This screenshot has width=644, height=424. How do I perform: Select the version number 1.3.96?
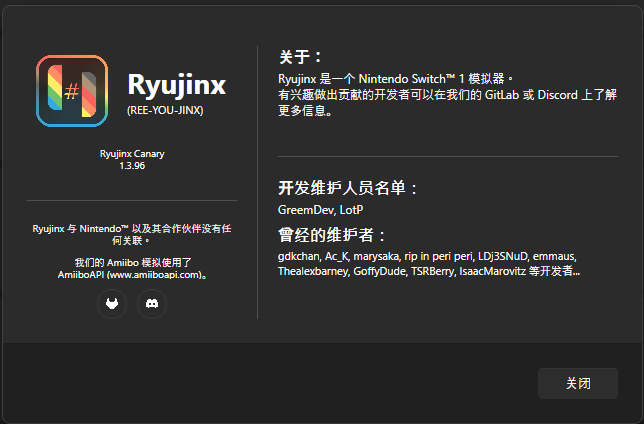coord(132,166)
